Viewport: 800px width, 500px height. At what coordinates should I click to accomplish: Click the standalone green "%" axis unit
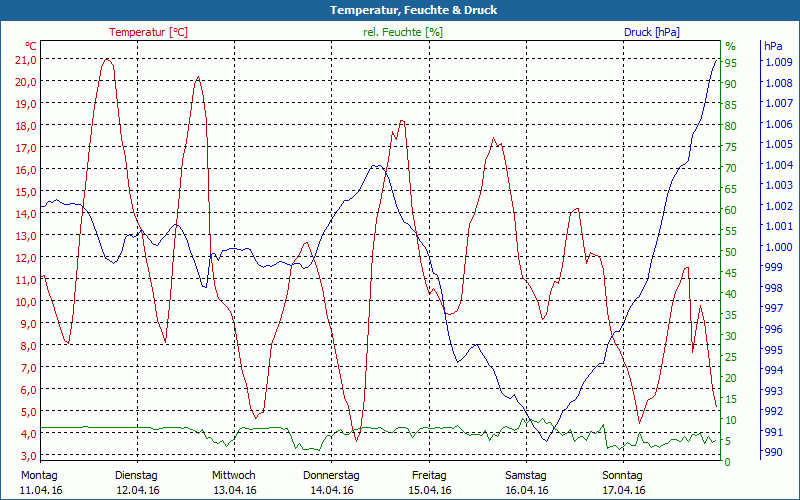[x=730, y=46]
